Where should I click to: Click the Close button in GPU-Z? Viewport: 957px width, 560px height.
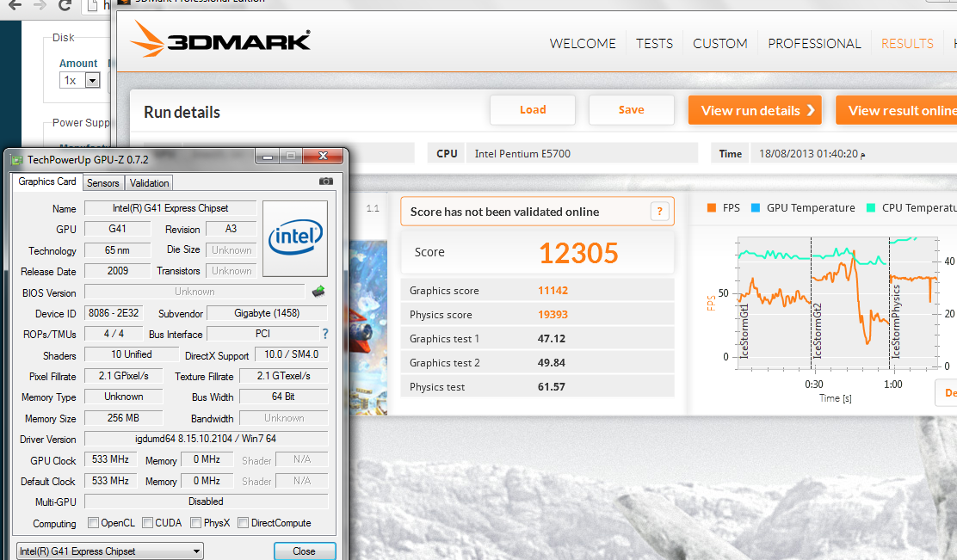tap(305, 551)
